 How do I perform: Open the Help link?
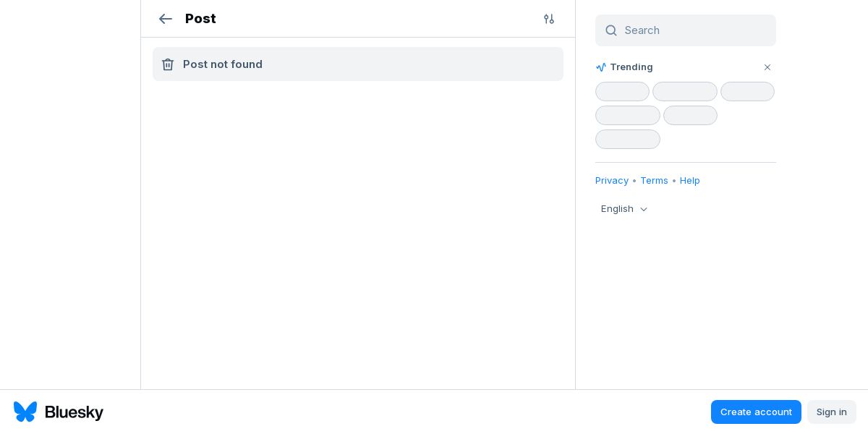point(690,181)
